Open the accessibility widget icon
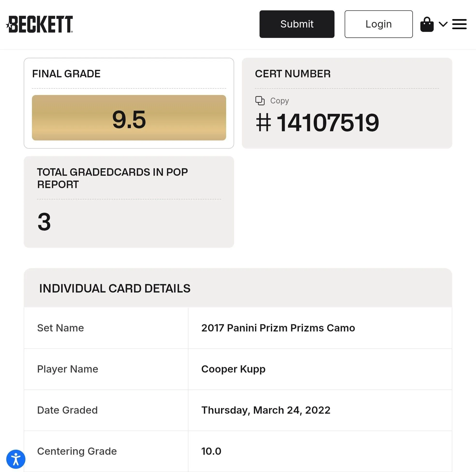The width and height of the screenshot is (476, 472). coord(16,459)
